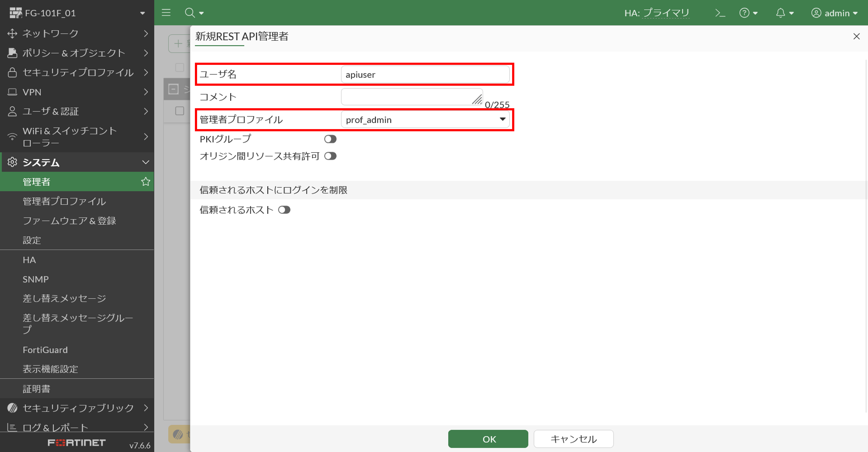Enable the PKIグループ toggle

330,139
